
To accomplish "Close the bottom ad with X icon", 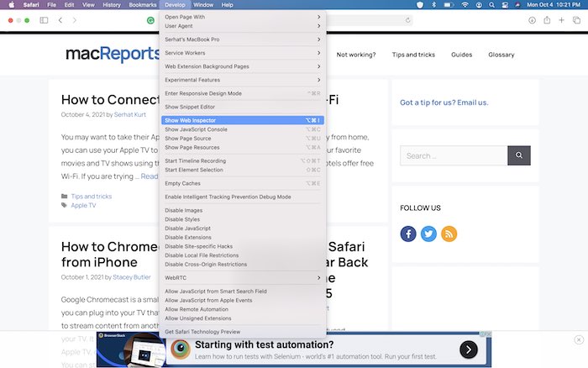I will (579, 340).
